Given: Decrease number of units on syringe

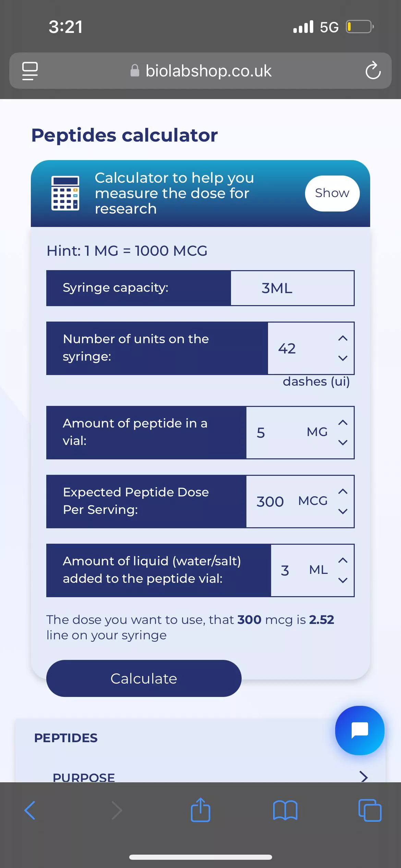Looking at the screenshot, I should 343,358.
